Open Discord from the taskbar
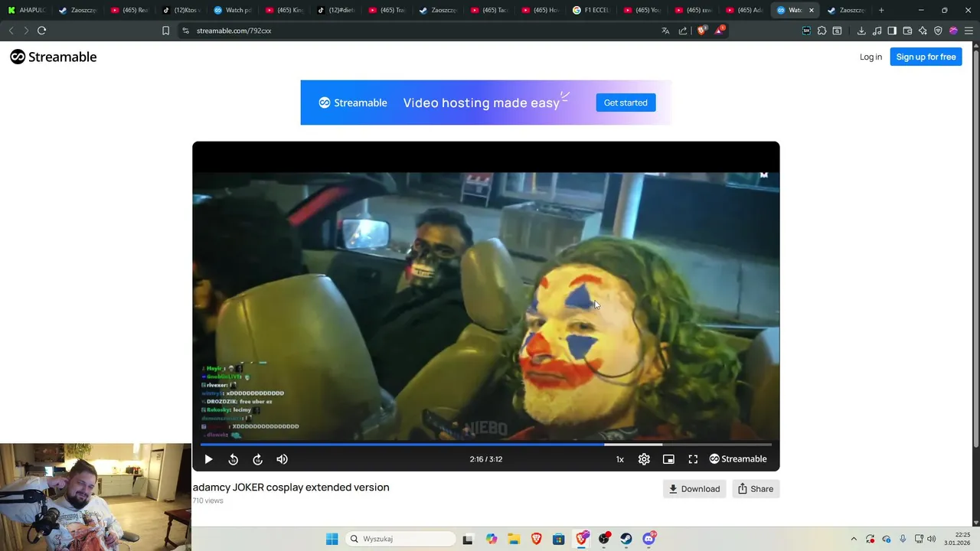 coord(649,539)
